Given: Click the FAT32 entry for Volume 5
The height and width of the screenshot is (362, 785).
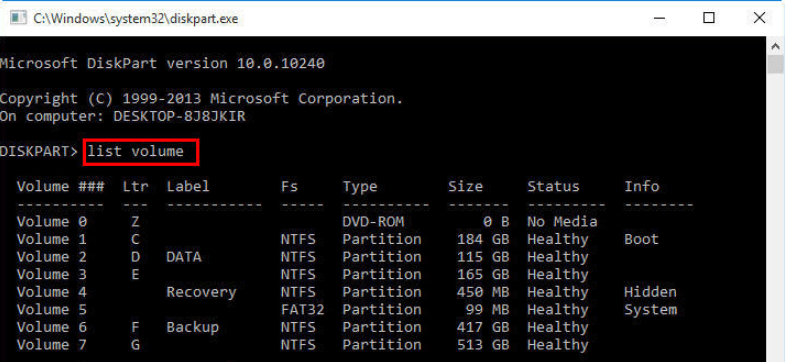Looking at the screenshot, I should coord(302,309).
